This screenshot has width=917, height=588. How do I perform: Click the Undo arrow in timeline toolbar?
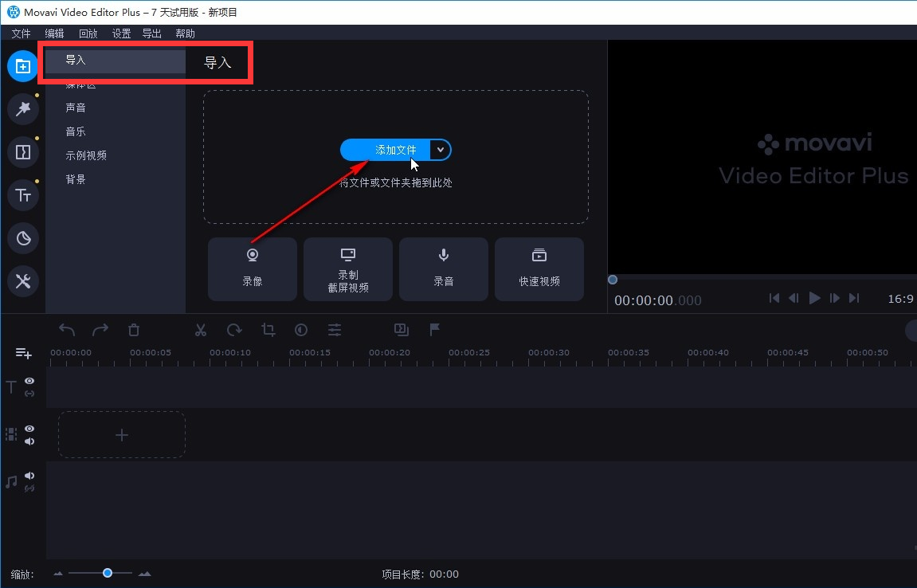click(x=67, y=330)
